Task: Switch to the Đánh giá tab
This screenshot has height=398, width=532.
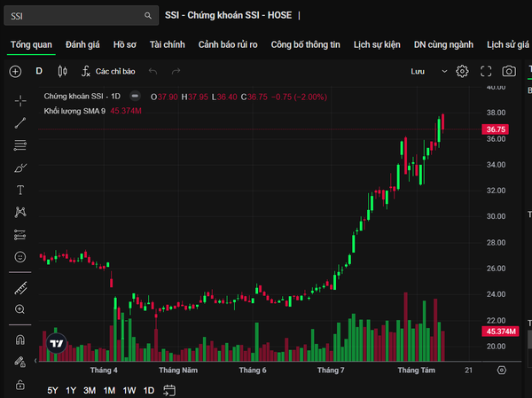Action: [x=82, y=45]
